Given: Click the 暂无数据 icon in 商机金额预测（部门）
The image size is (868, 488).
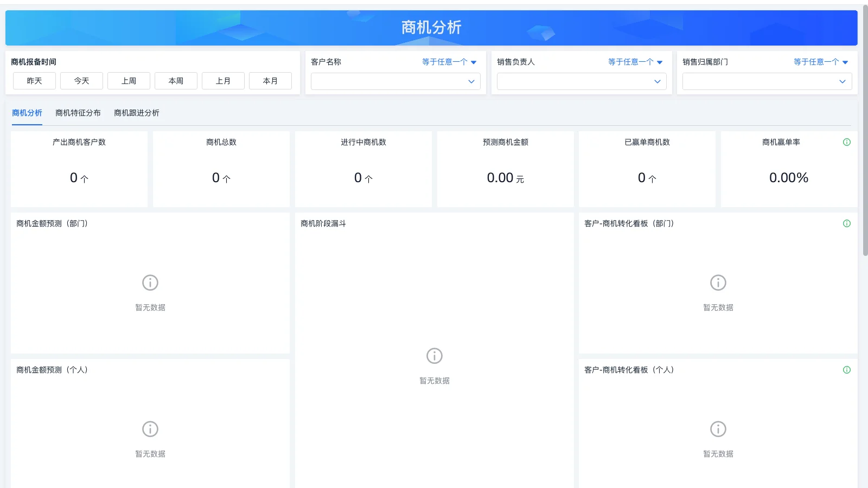Looking at the screenshot, I should [x=150, y=282].
